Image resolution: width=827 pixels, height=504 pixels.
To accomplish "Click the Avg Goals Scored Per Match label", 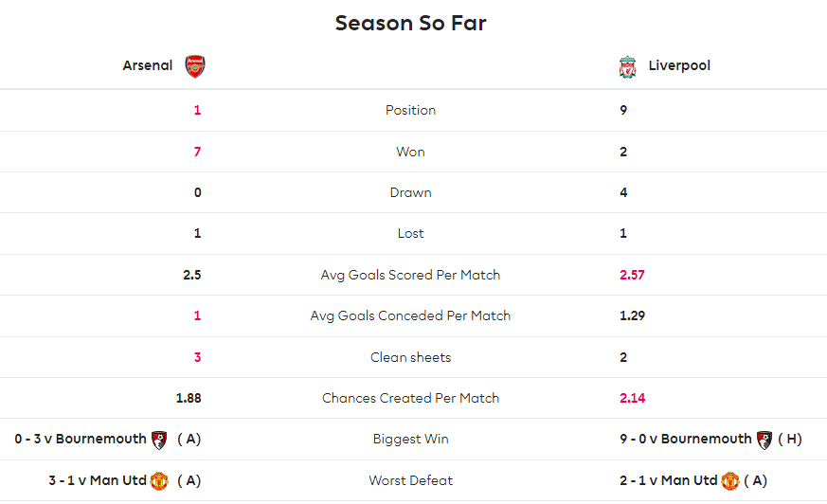I will pos(410,275).
